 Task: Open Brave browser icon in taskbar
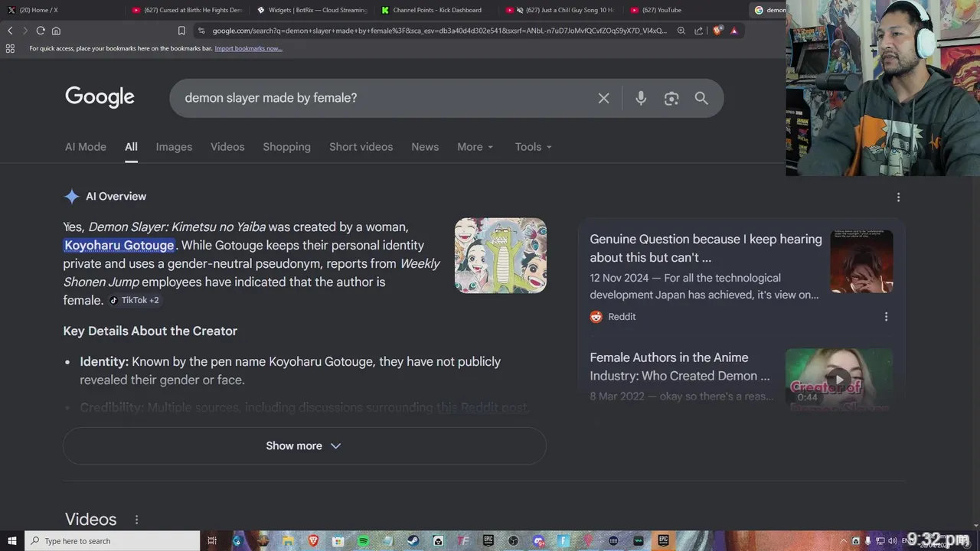tap(313, 541)
